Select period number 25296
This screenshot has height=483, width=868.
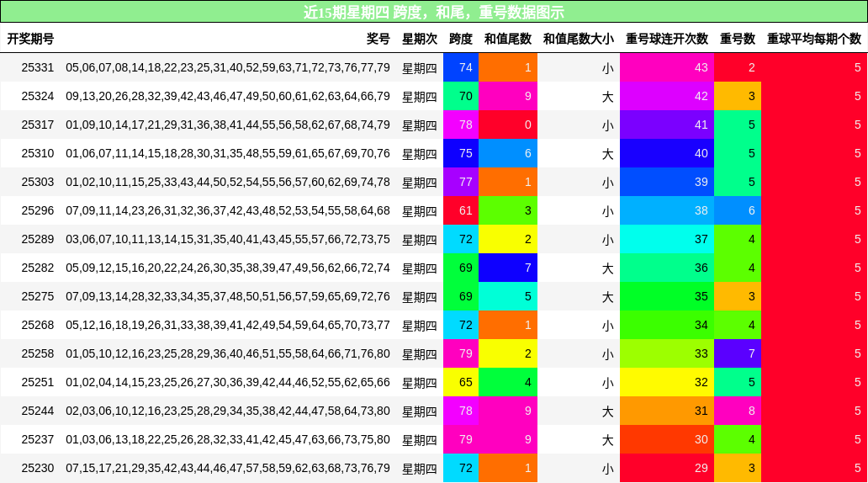38,210
